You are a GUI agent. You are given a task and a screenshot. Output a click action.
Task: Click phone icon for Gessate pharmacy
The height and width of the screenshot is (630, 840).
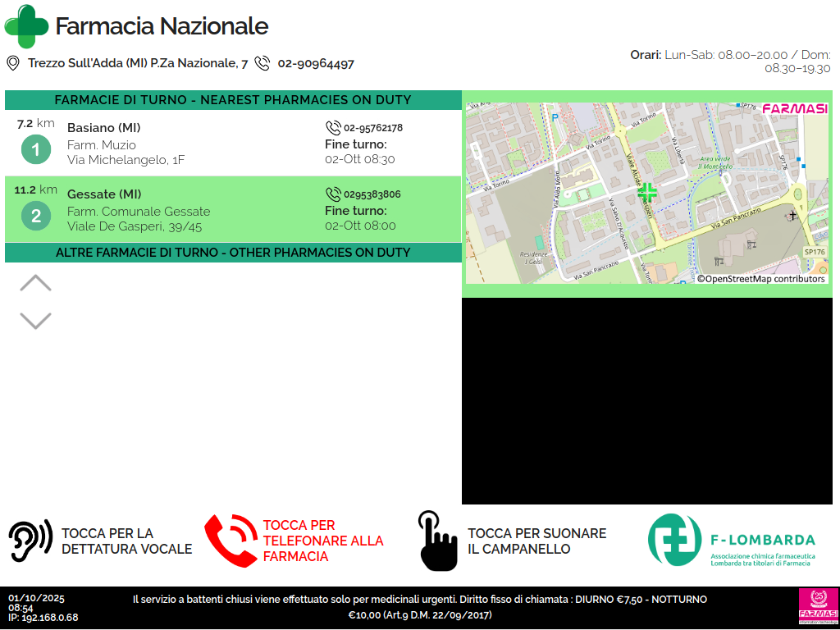333,194
